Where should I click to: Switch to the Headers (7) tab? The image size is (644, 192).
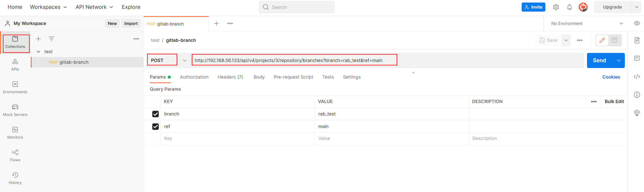point(230,77)
